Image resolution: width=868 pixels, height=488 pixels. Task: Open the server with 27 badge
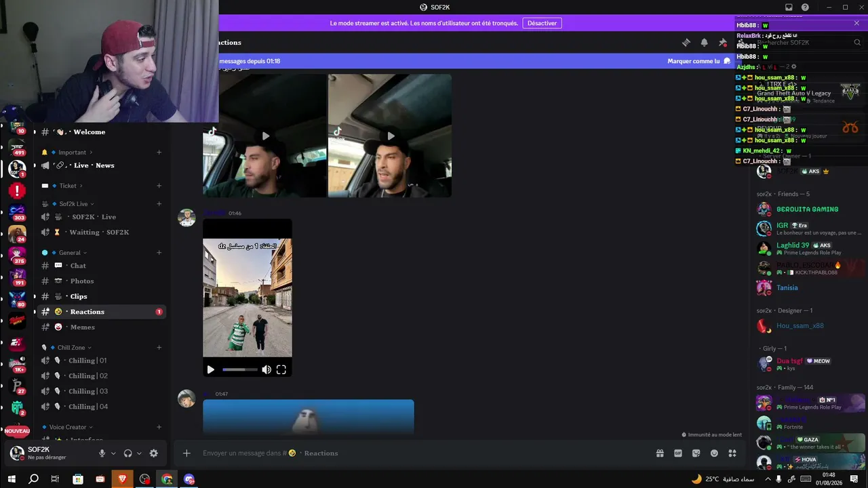click(17, 386)
